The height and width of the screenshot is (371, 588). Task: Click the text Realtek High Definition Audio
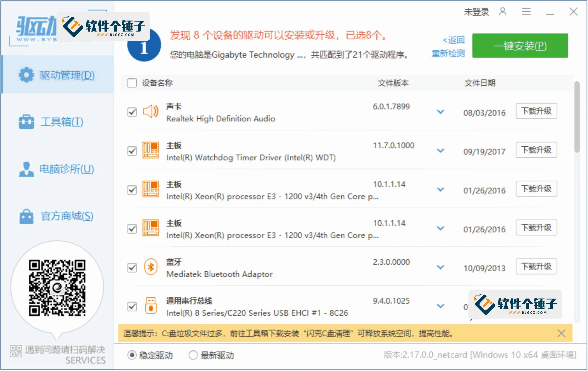221,119
